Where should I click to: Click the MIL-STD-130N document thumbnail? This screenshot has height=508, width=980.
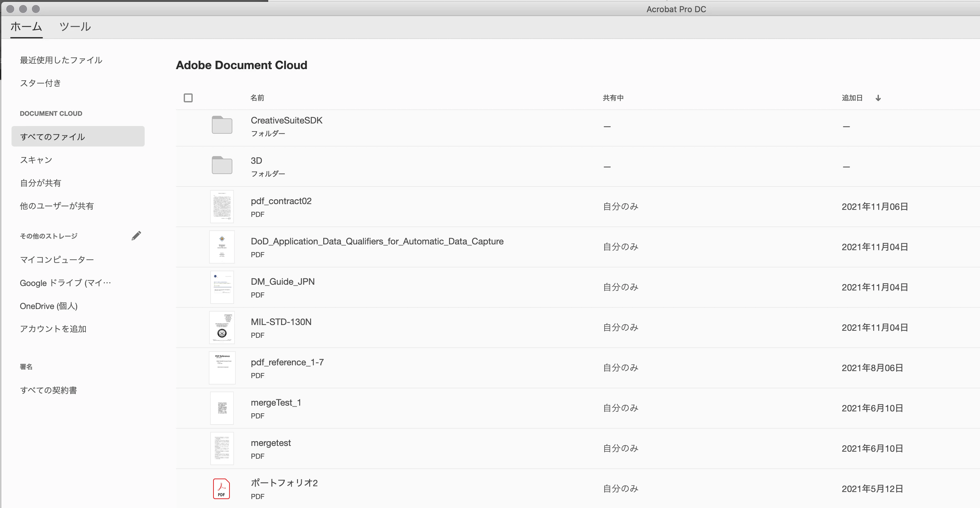click(222, 327)
